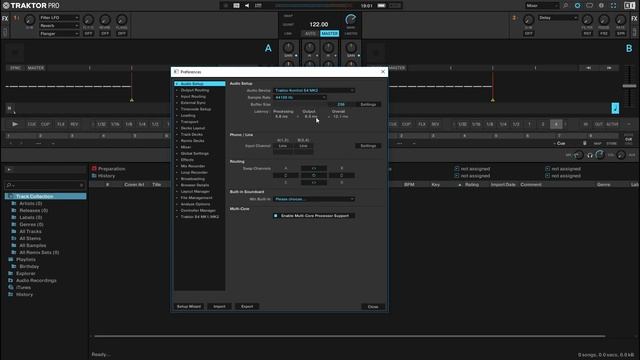The width and height of the screenshot is (640, 360).
Task: Open the Filter LFO effect dropdown
Action: 59,18
